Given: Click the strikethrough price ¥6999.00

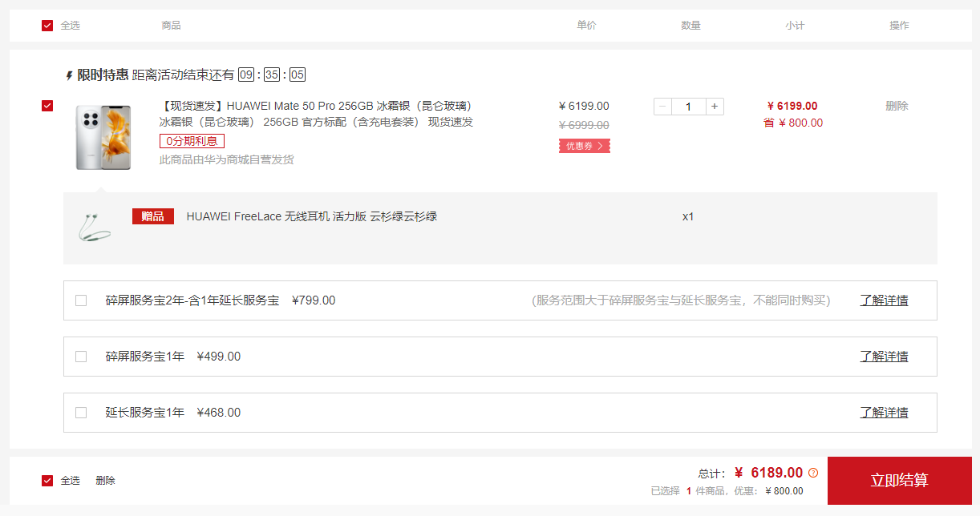Looking at the screenshot, I should 584,125.
